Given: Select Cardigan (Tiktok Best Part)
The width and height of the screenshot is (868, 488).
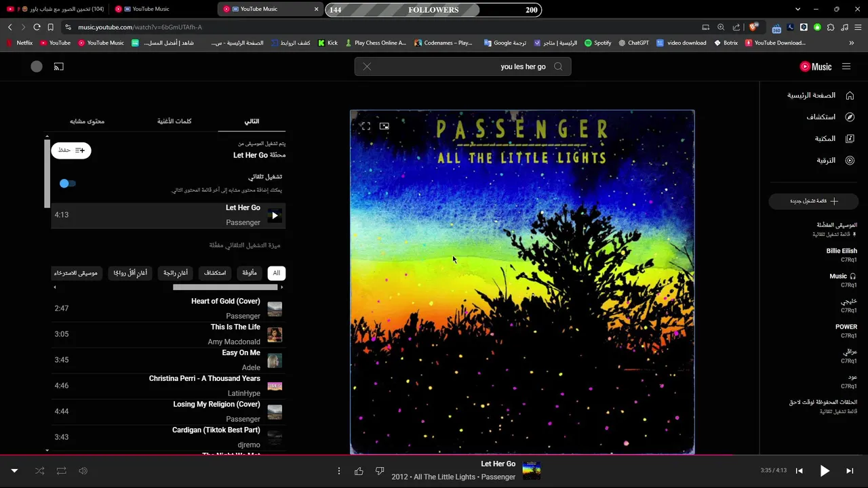Looking at the screenshot, I should [168, 437].
